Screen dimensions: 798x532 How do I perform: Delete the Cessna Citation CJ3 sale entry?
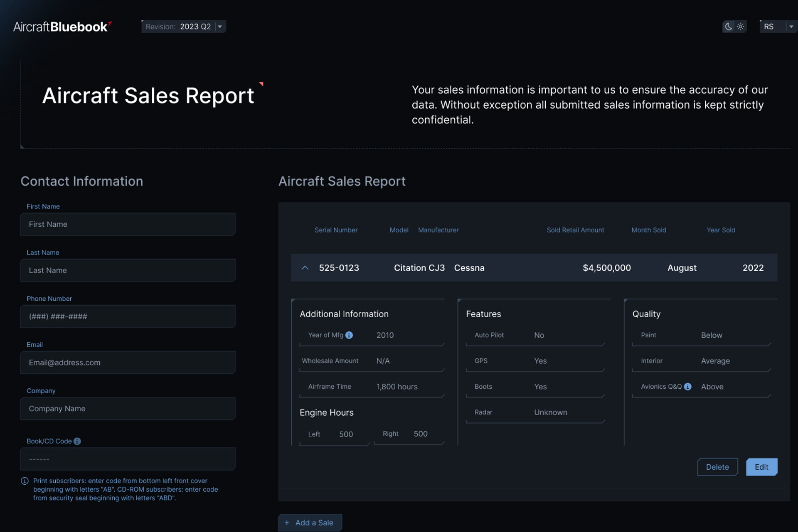717,467
